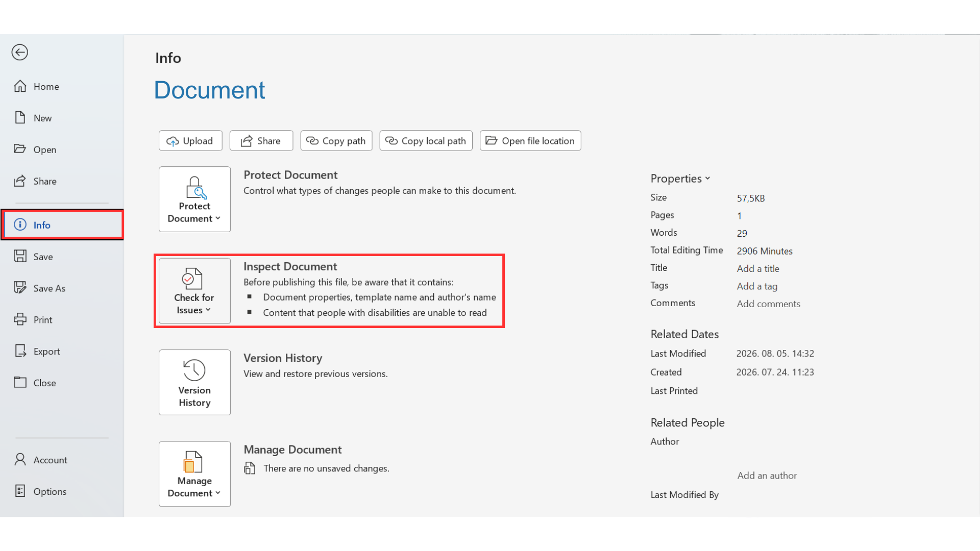Choose Share in the left sidebar
This screenshot has height=551, width=980.
coord(62,181)
